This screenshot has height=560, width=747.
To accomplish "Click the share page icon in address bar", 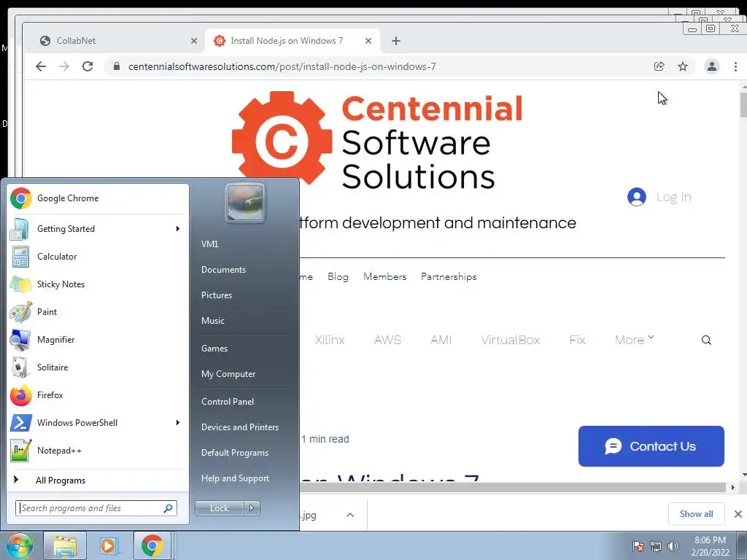I will click(659, 66).
